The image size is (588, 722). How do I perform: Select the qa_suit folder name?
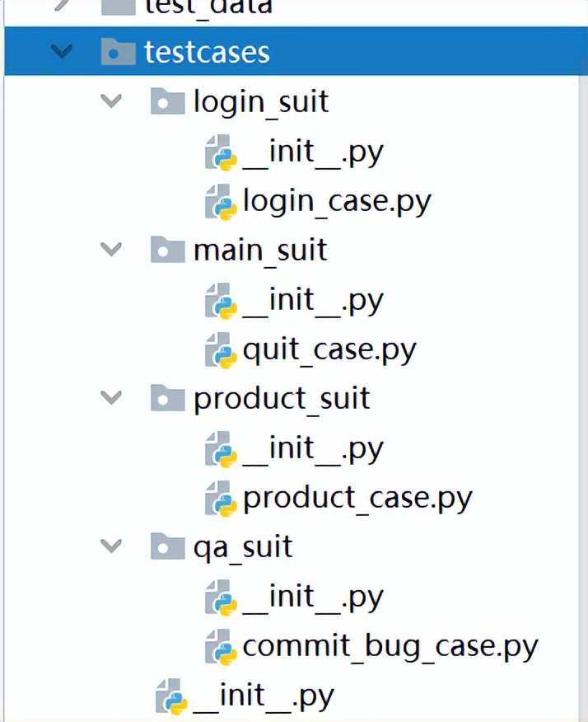click(x=243, y=547)
